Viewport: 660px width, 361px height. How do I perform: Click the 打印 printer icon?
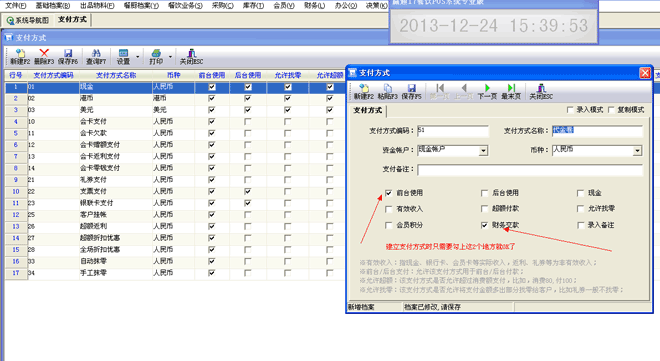coord(156,56)
